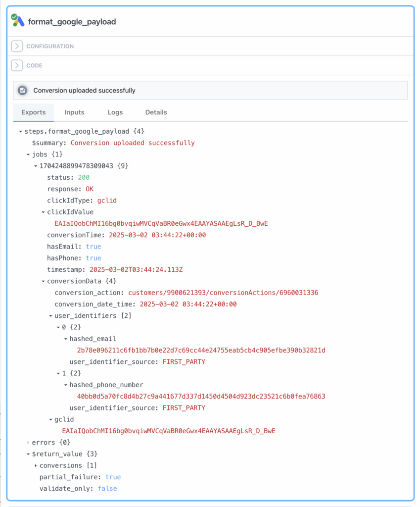The width and height of the screenshot is (420, 507).
Task: Select the Exports tab
Action: click(x=34, y=112)
